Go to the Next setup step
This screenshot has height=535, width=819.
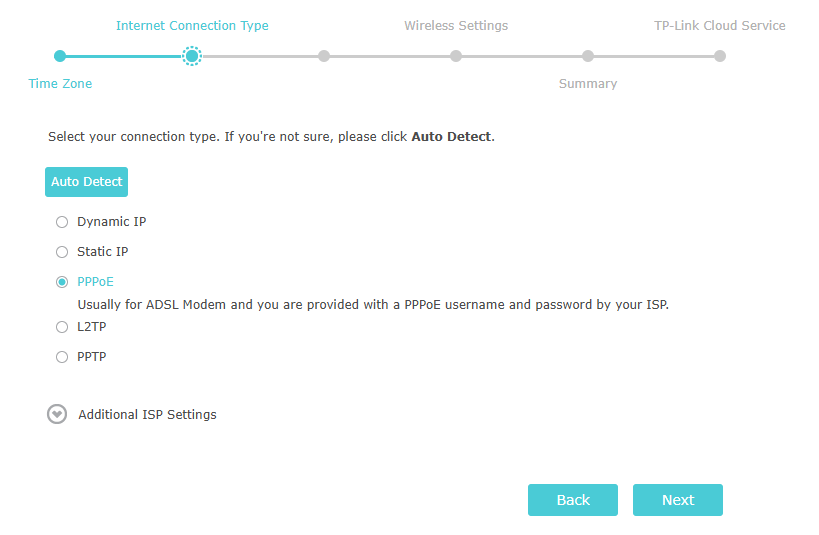pos(677,500)
